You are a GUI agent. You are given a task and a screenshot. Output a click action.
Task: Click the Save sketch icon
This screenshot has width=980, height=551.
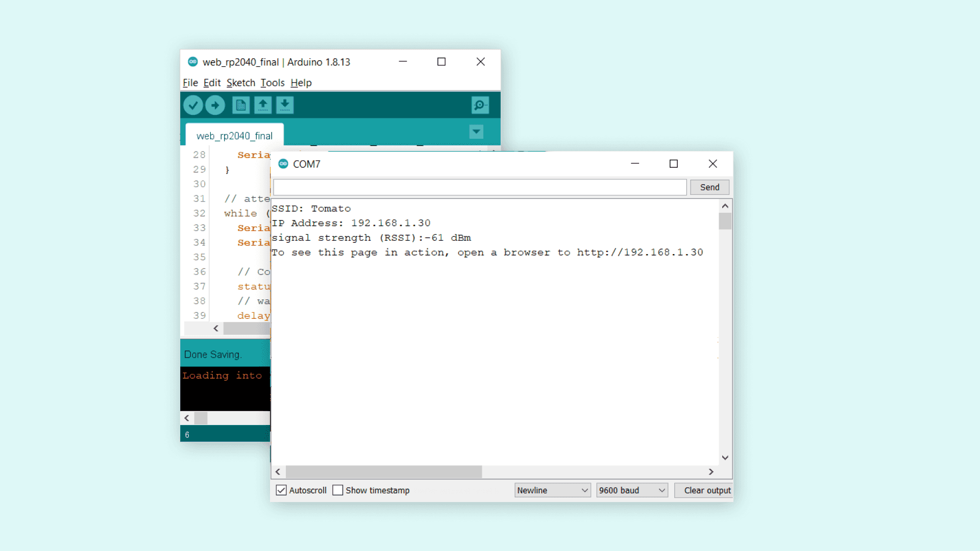click(285, 106)
